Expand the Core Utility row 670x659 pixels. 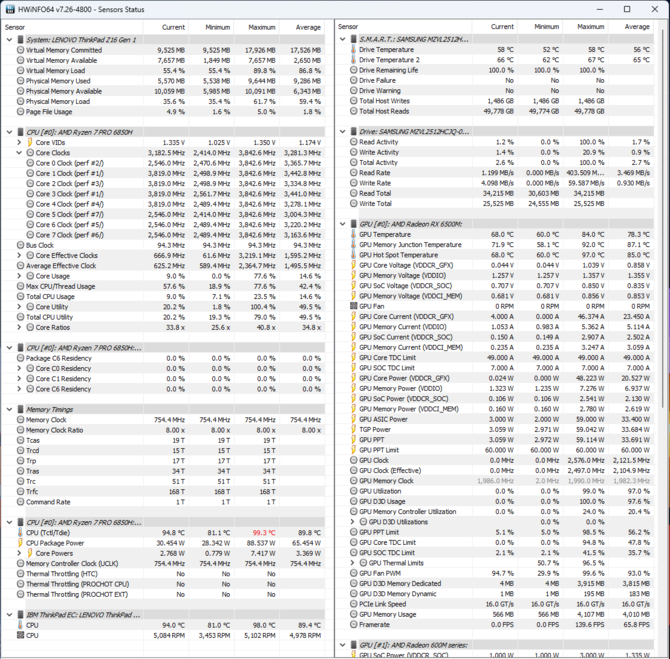19,307
